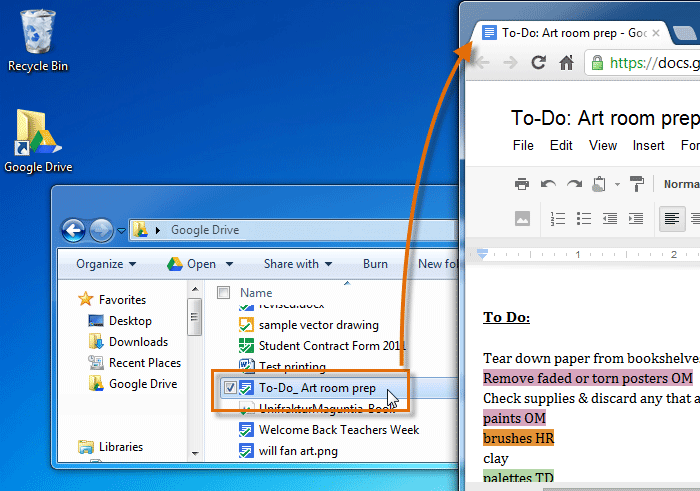Open the Google Drive desktop shortcut

click(38, 141)
